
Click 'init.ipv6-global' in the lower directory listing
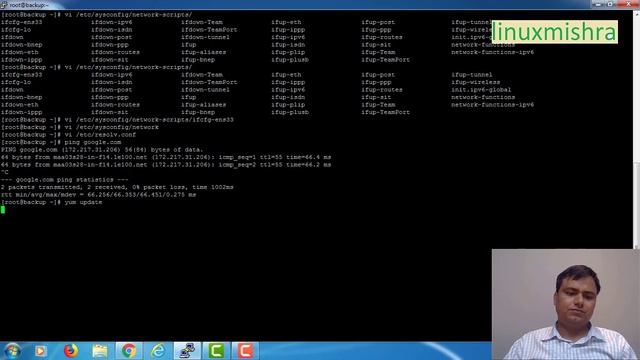[481, 90]
